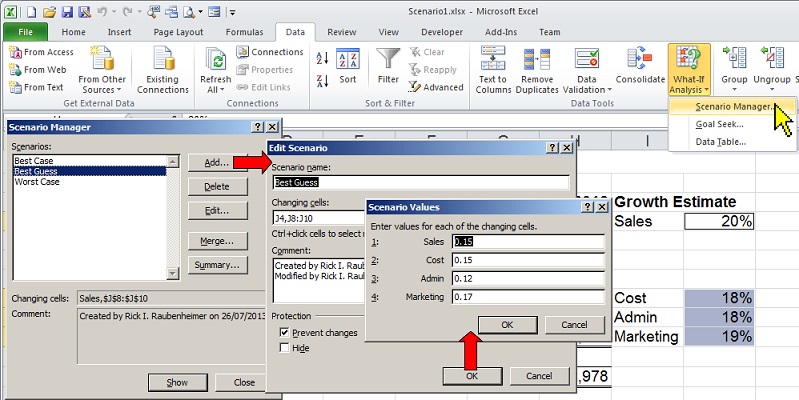The width and height of the screenshot is (799, 400).
Task: Click Cancel in Edit Scenario dialog
Action: point(539,376)
